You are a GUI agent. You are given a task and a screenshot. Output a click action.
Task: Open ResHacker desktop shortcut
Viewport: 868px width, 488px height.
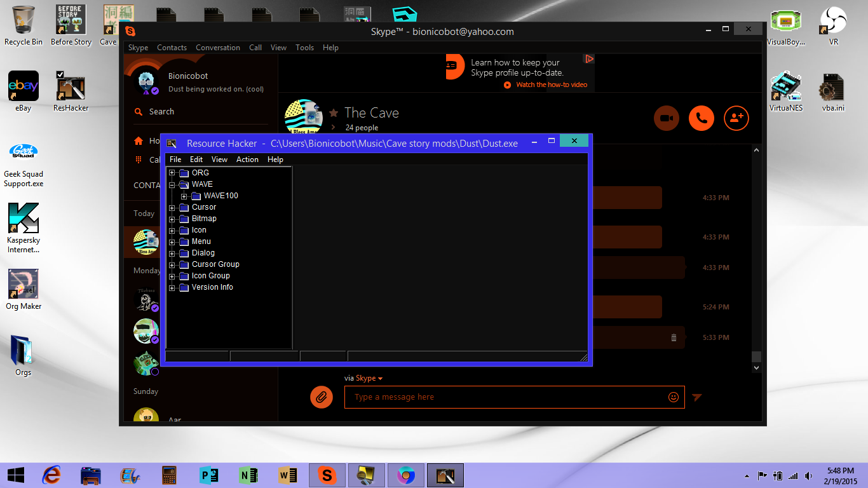pos(71,91)
